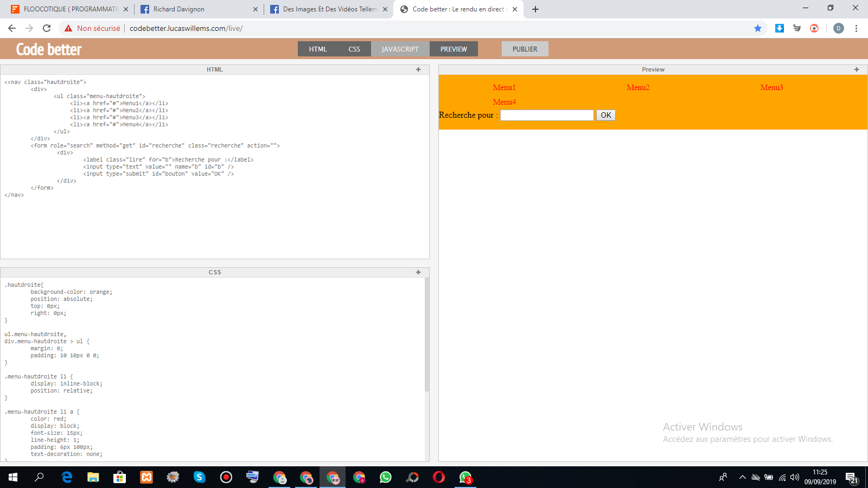Open the Chrome three-dot menu

tap(856, 28)
